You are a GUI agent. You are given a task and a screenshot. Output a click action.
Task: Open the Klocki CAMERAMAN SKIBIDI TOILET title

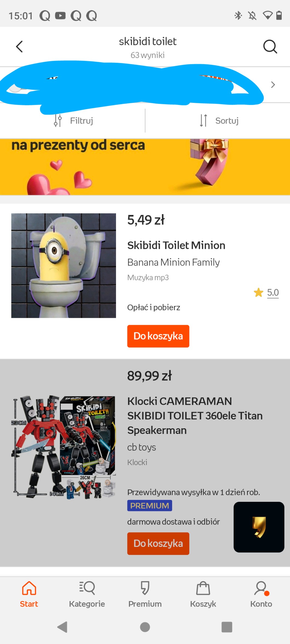pos(195,416)
